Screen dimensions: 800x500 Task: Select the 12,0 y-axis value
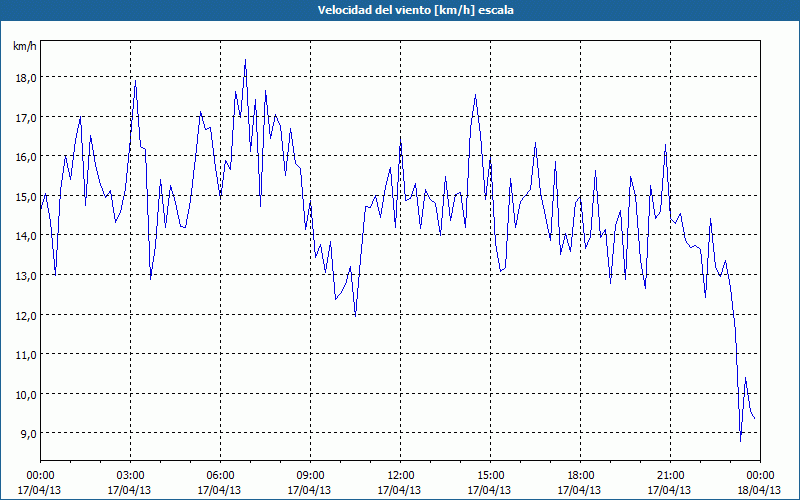click(x=26, y=315)
